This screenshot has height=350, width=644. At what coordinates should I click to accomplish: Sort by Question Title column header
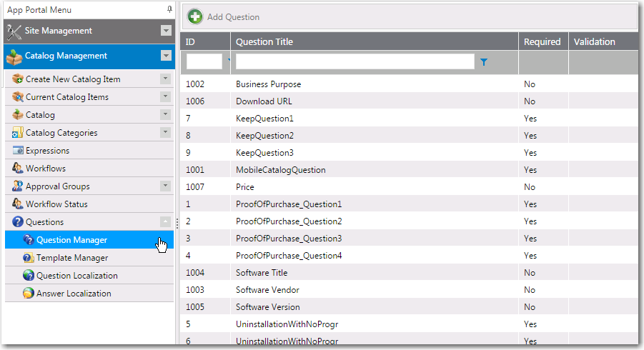click(x=264, y=41)
